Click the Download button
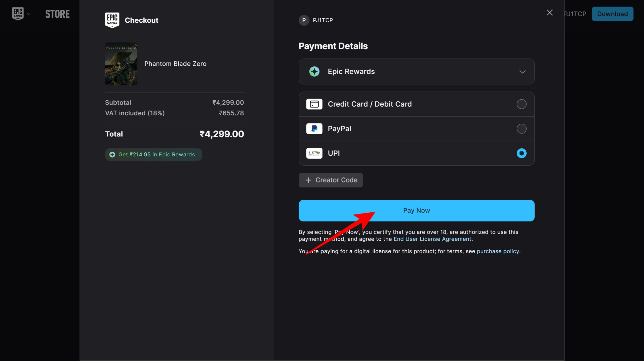The image size is (644, 361). [612, 14]
